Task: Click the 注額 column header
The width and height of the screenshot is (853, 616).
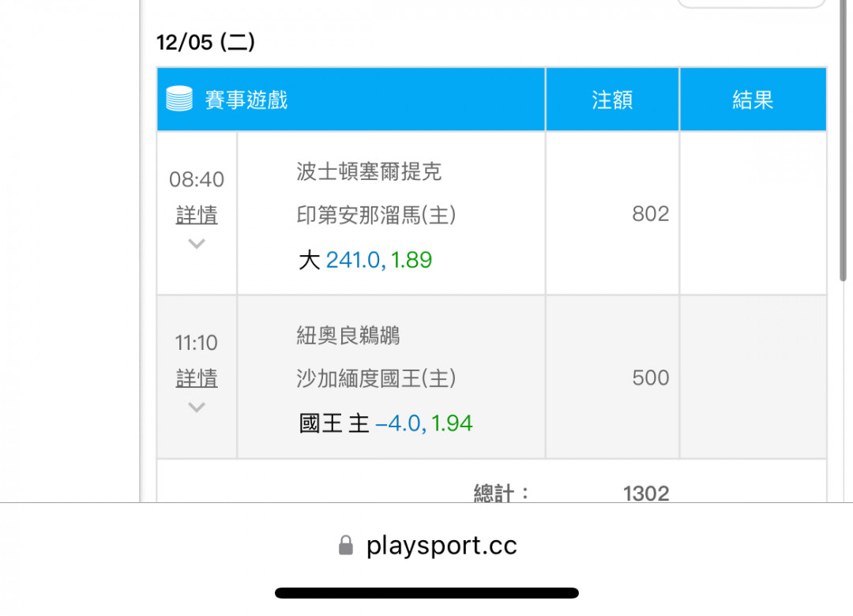Action: coord(613,100)
